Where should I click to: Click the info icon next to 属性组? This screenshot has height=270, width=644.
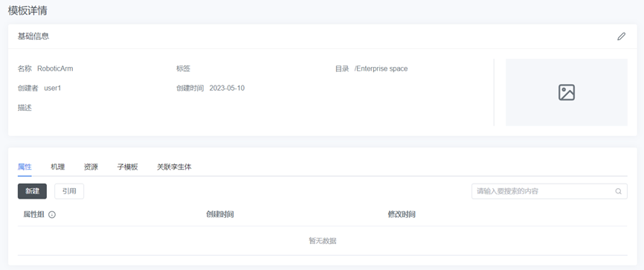[x=52, y=214]
